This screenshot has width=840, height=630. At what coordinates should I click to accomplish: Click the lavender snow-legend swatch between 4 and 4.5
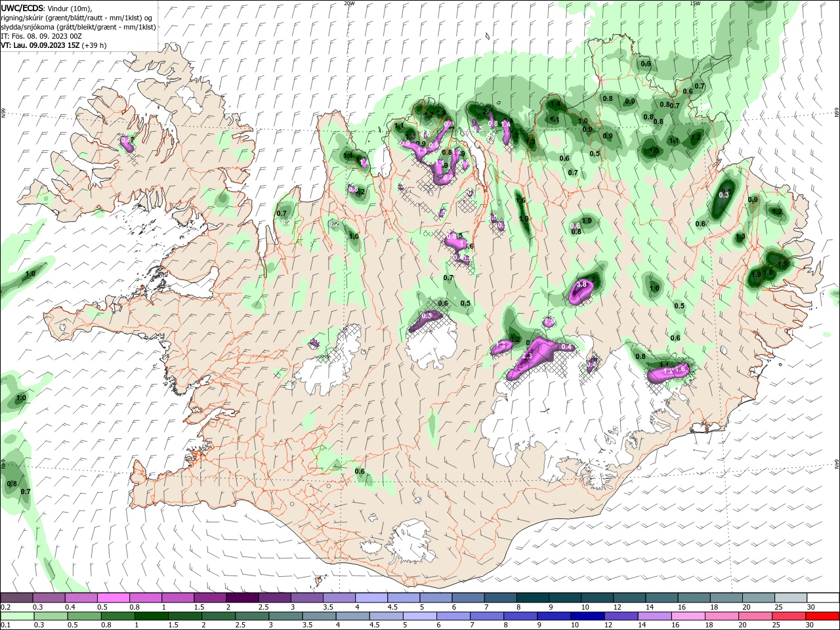370,597
